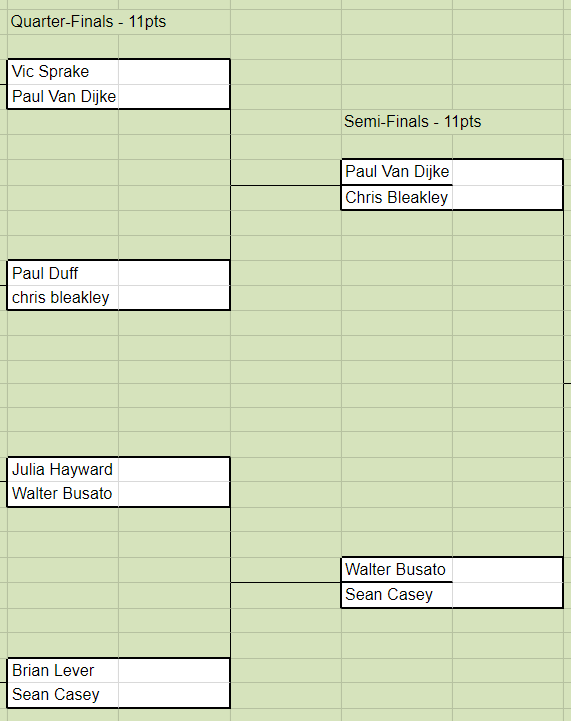
Task: Select semi-final Chris Bleakley cell
Action: (397, 198)
